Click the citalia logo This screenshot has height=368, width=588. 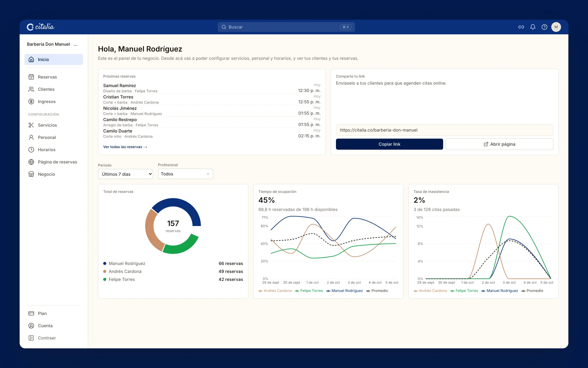tap(40, 27)
